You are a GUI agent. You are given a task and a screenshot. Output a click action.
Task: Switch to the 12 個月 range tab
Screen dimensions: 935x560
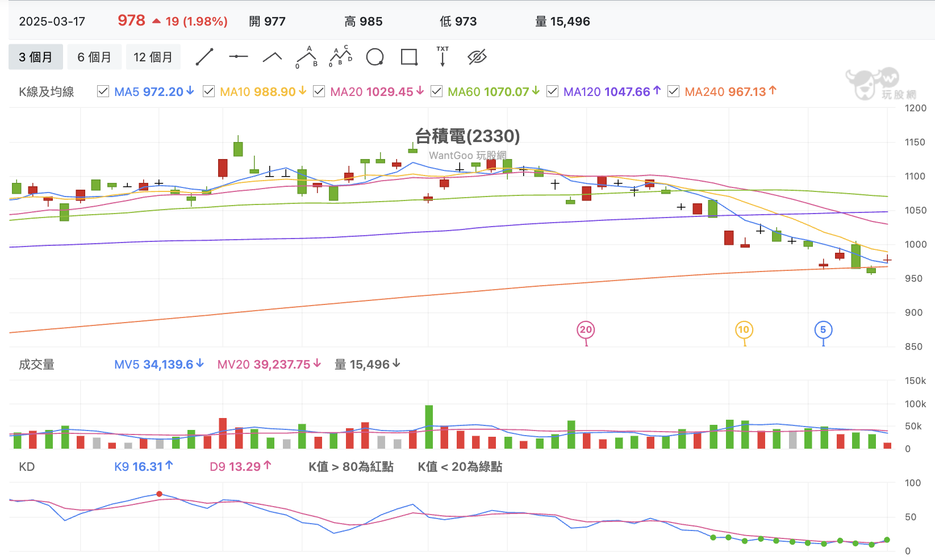click(153, 57)
